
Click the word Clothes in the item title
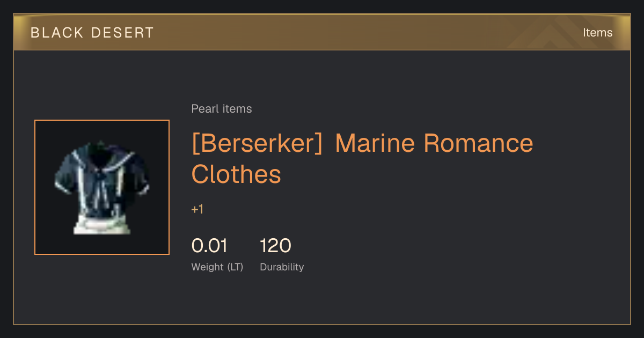click(x=236, y=174)
